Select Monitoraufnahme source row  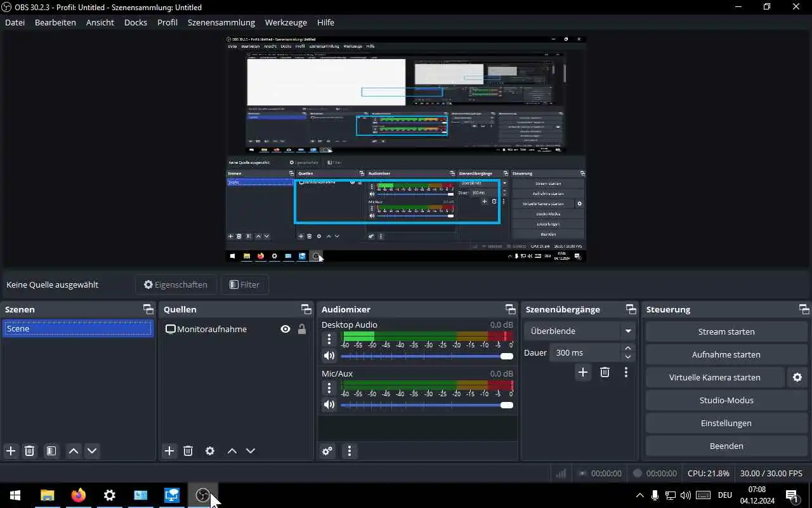(236, 329)
